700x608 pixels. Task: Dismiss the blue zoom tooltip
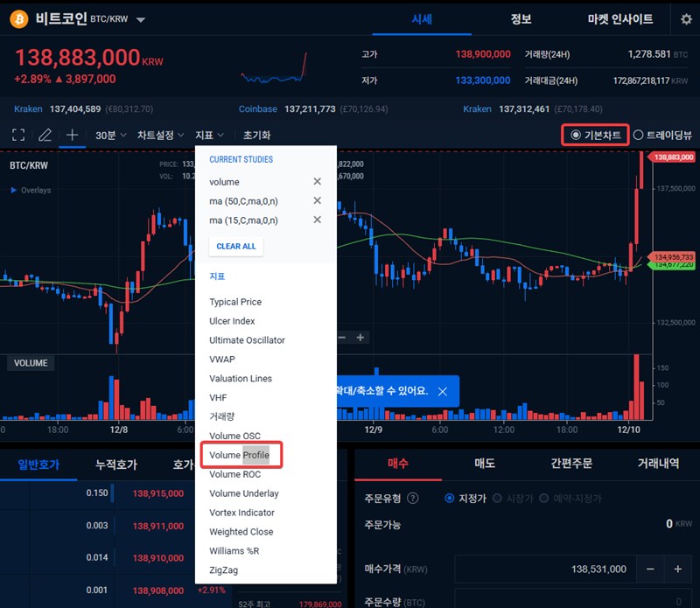(x=442, y=391)
